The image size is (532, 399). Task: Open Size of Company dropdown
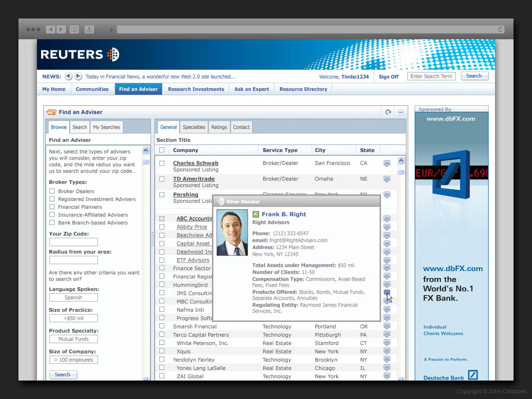point(73,360)
